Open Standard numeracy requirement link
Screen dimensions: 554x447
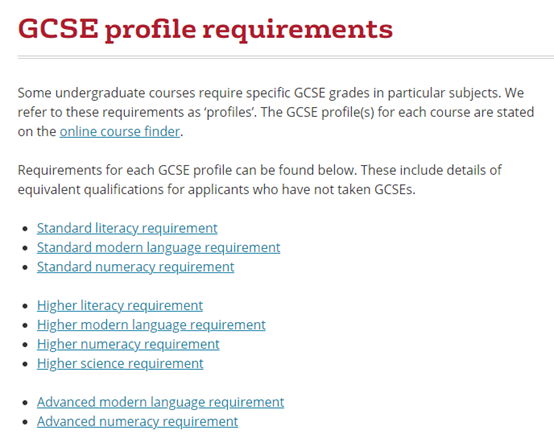(136, 267)
